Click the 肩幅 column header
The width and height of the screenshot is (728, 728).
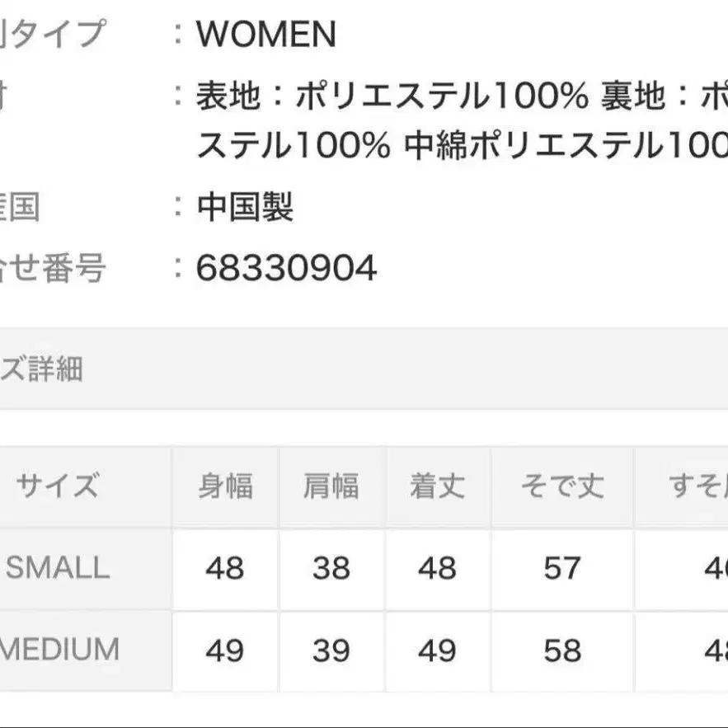[331, 486]
